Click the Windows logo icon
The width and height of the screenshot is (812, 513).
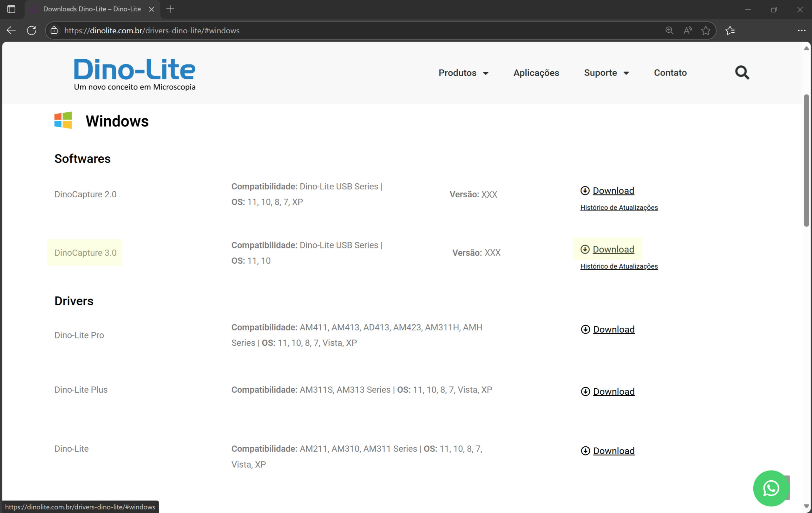63,120
